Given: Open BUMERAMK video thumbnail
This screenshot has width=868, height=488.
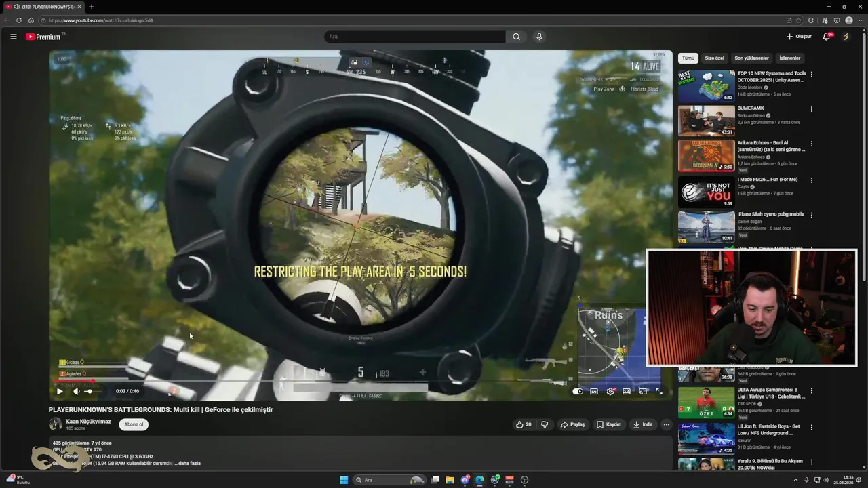Looking at the screenshot, I should [706, 121].
